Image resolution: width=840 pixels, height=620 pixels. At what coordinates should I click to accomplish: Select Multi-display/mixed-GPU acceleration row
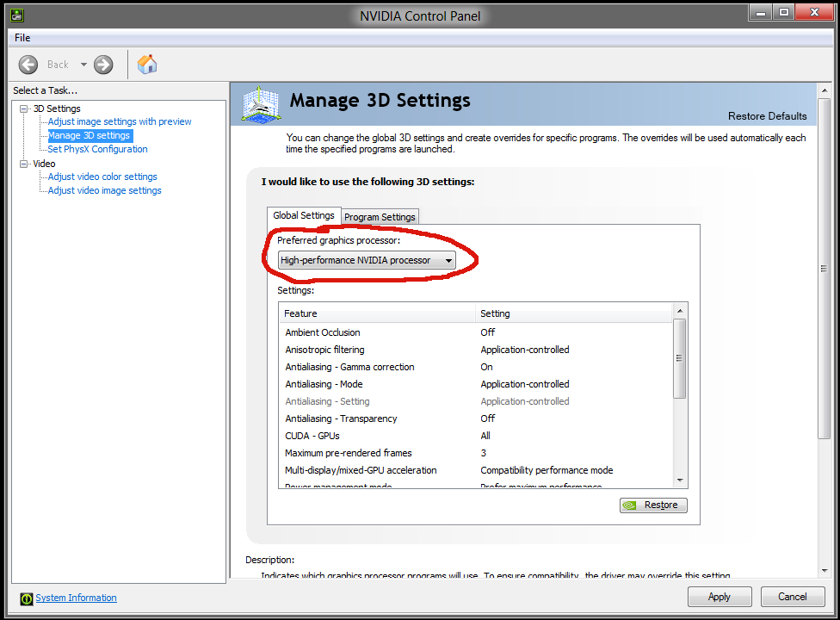476,470
